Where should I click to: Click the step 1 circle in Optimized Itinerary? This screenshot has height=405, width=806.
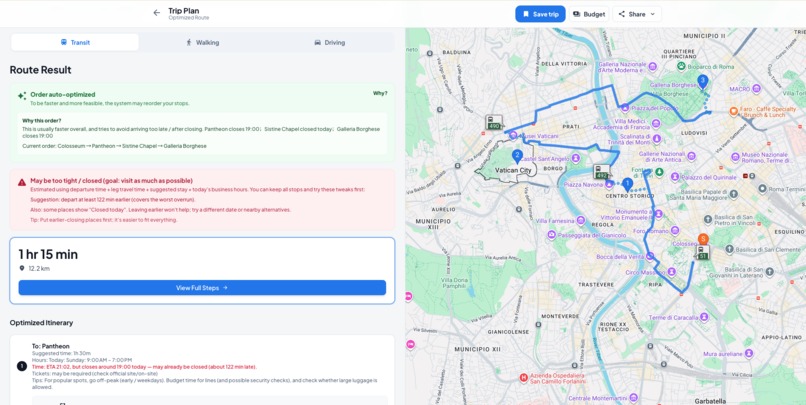(22, 366)
